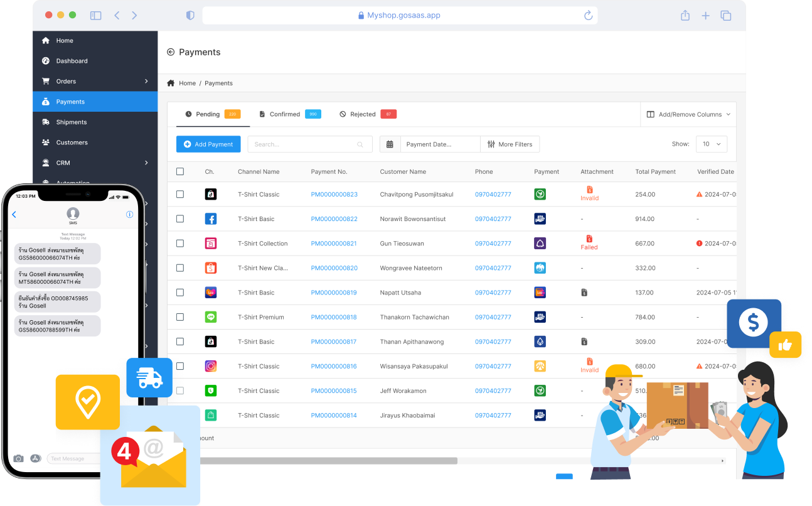Click the LINE channel icon for PM0000000818
Viewport: 812px width, 506px height.
(211, 317)
